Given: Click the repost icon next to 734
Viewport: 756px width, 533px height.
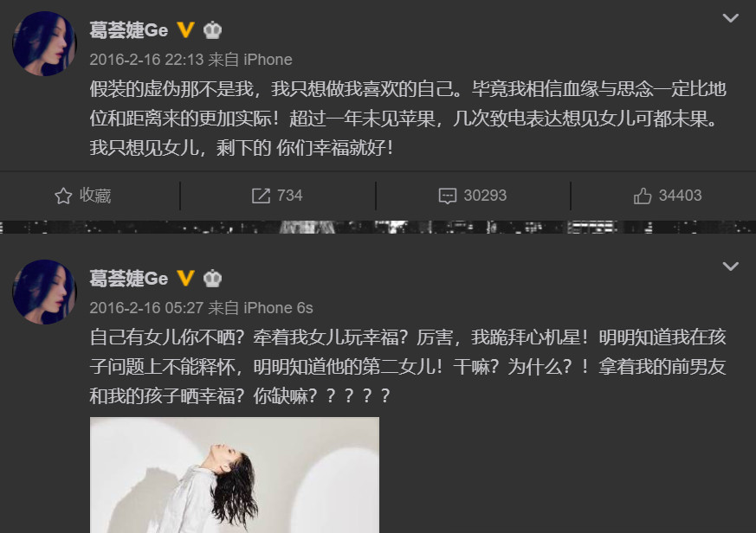Looking at the screenshot, I should pyautogui.click(x=261, y=196).
